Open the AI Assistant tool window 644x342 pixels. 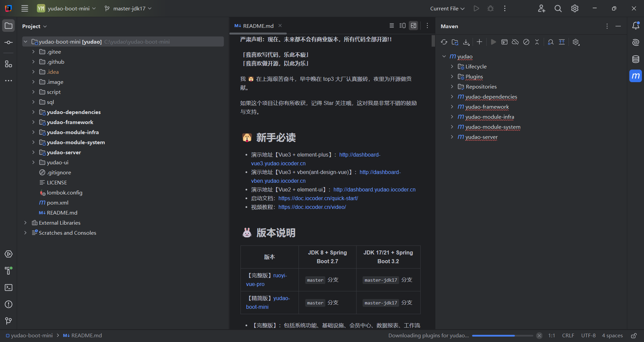636,43
